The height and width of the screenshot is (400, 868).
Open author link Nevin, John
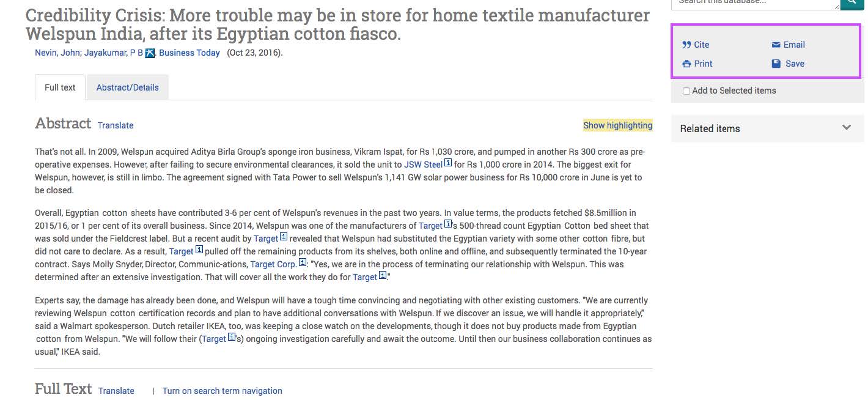[x=57, y=53]
